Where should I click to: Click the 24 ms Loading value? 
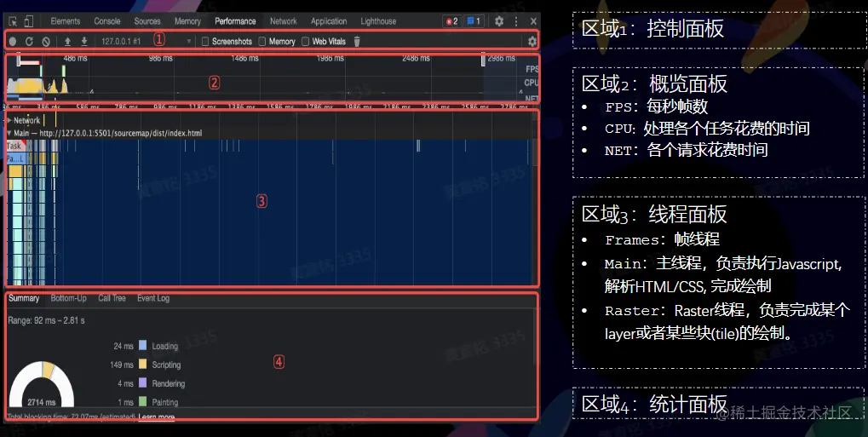[x=124, y=346]
